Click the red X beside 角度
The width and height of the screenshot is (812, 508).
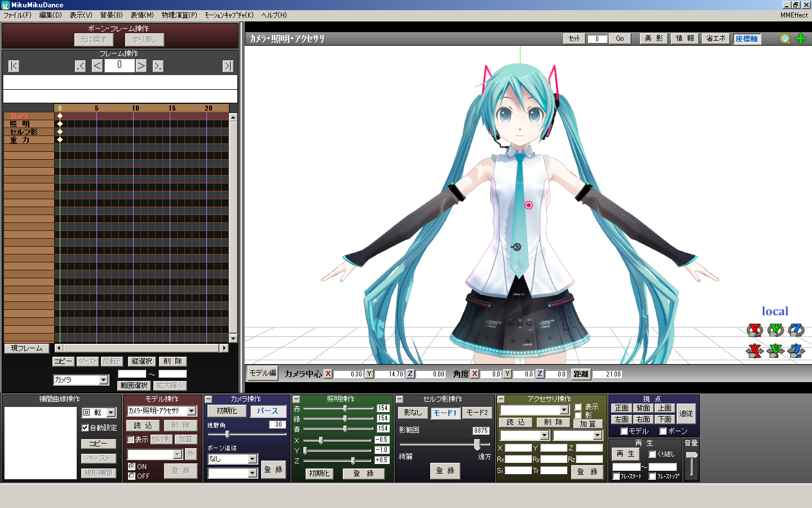coord(475,374)
